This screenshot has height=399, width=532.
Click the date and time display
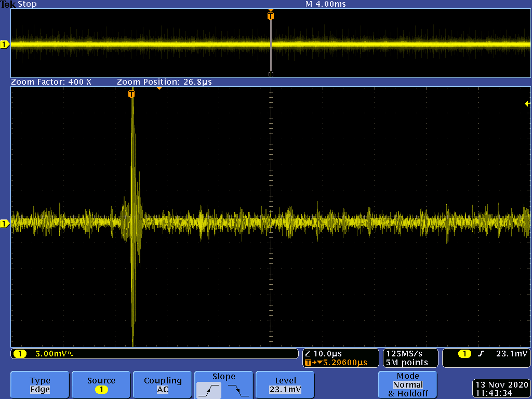[501, 389]
